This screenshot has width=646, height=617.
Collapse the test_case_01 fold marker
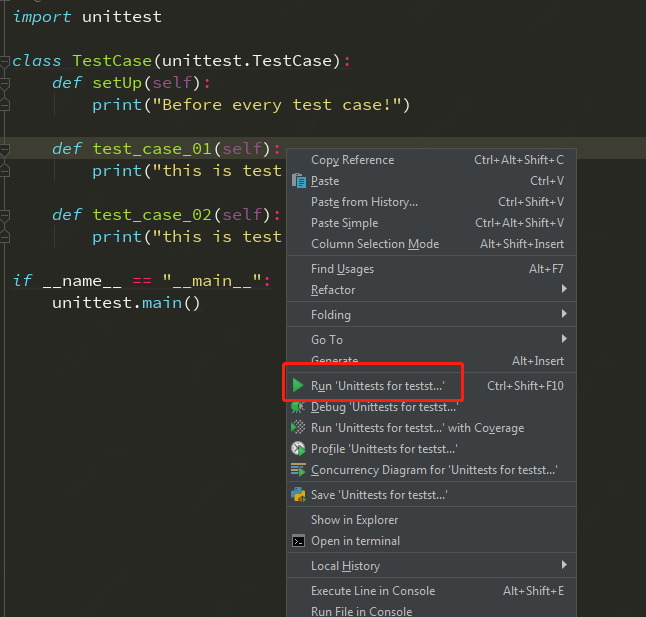pos(5,150)
